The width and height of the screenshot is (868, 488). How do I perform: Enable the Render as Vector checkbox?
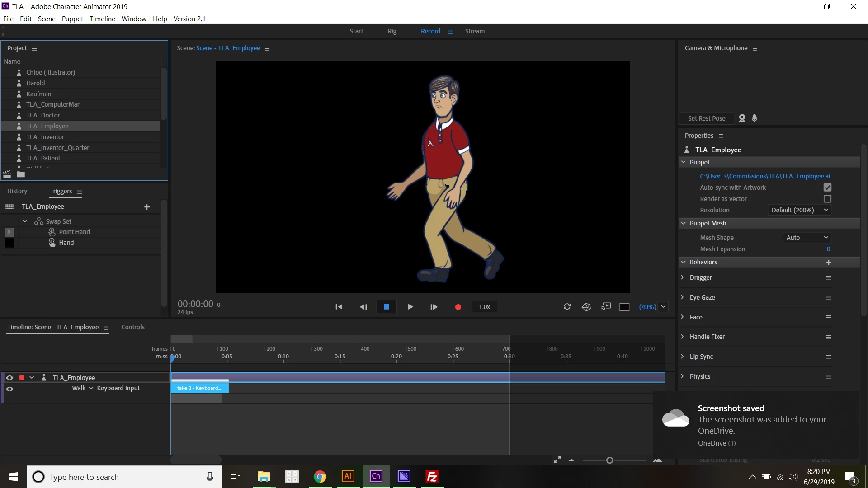tap(827, 199)
